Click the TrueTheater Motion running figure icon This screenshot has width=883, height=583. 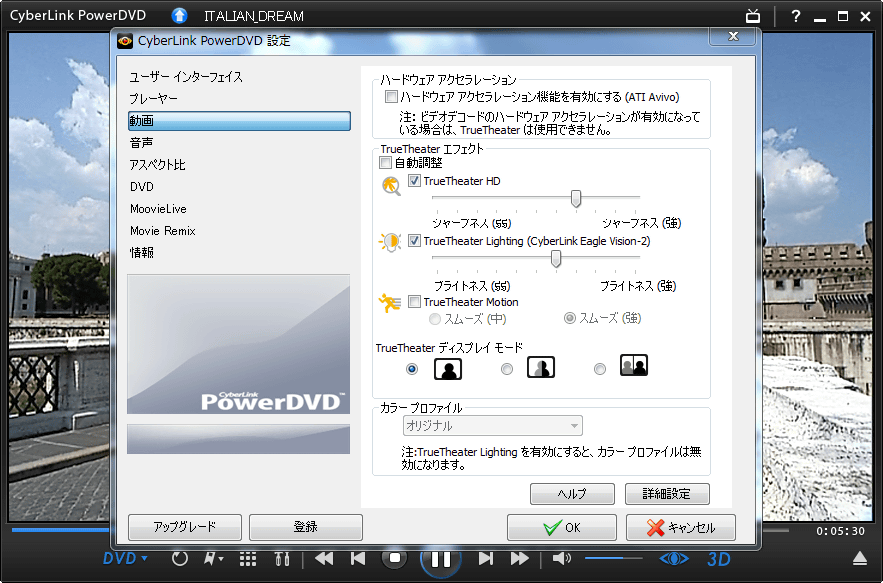(x=389, y=303)
